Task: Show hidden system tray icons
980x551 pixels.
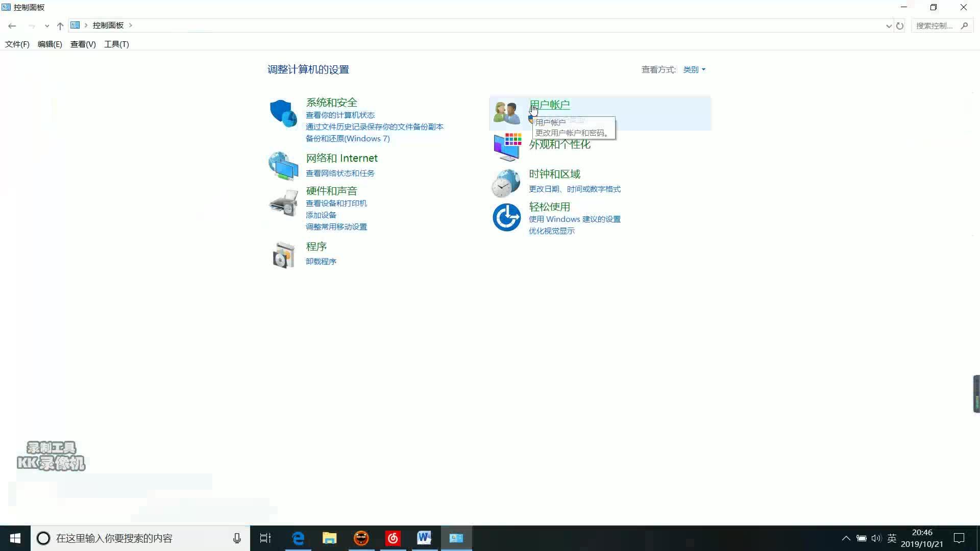Action: pyautogui.click(x=846, y=538)
